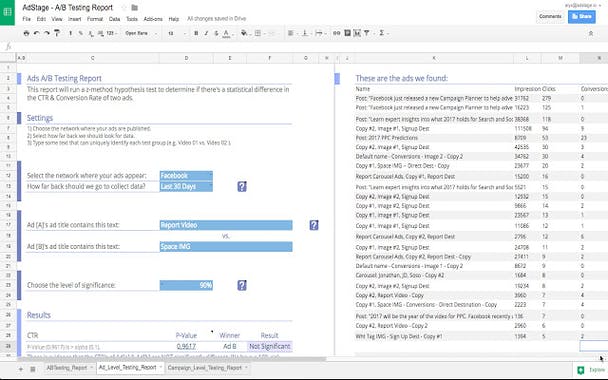Image resolution: width=608 pixels, height=380 pixels.
Task: Open the Ad_Level_Testing_Report tab dropdown arrow
Action: click(161, 367)
